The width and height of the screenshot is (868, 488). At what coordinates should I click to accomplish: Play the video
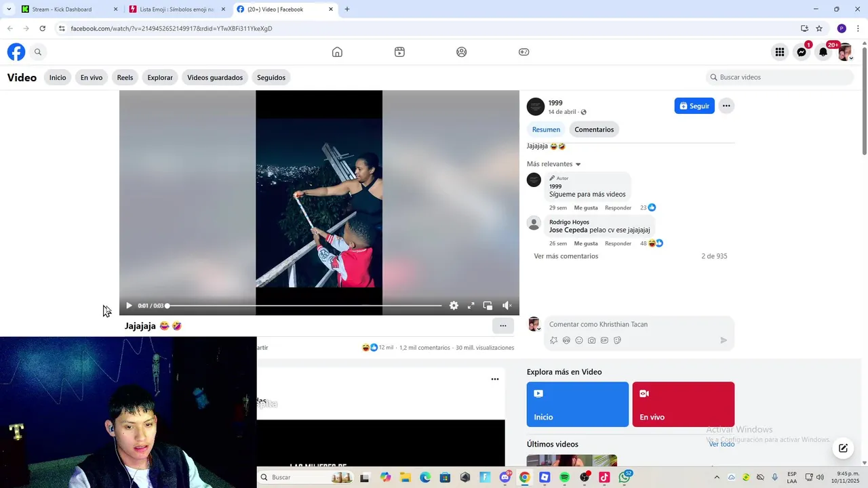click(129, 306)
